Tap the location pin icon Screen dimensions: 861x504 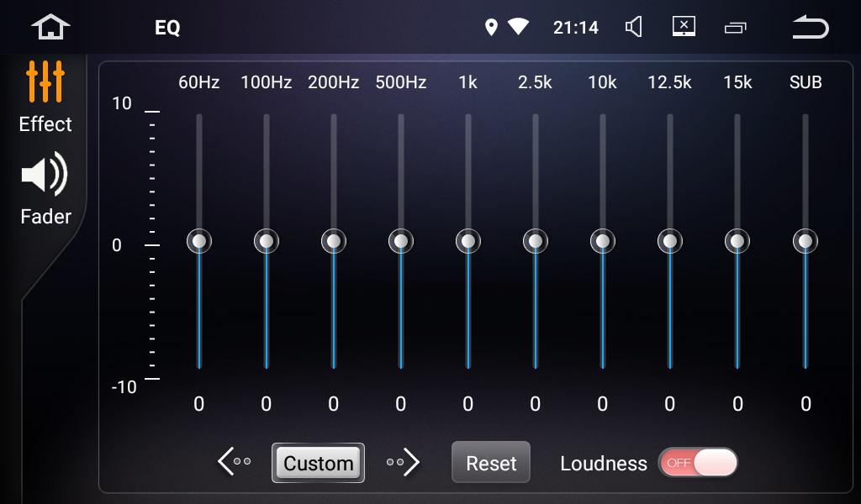click(x=492, y=28)
